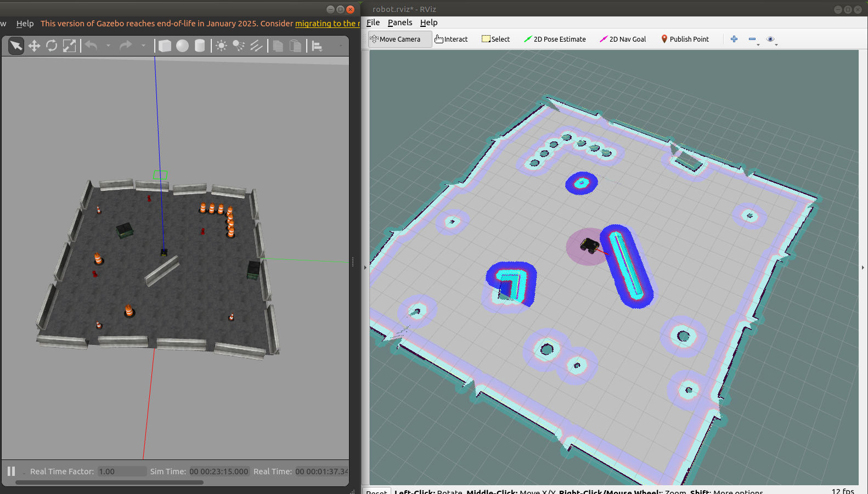Open the Panels menu in RViz
868x494 pixels.
pyautogui.click(x=400, y=22)
